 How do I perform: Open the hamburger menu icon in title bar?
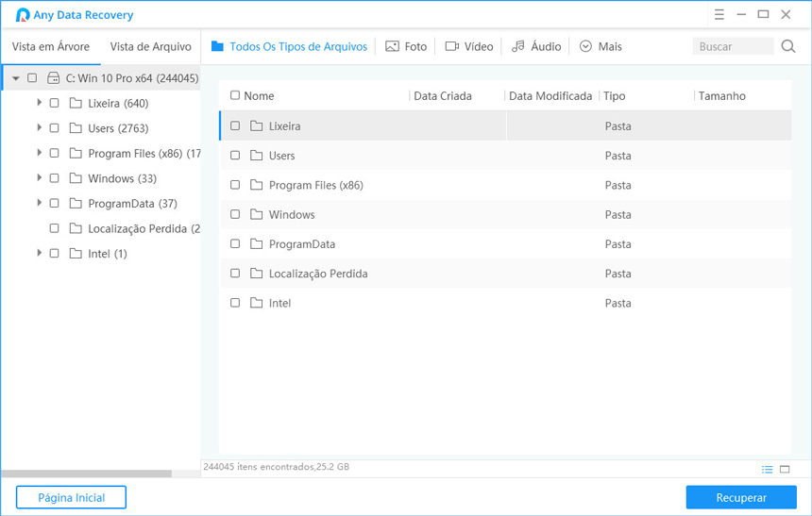point(719,14)
